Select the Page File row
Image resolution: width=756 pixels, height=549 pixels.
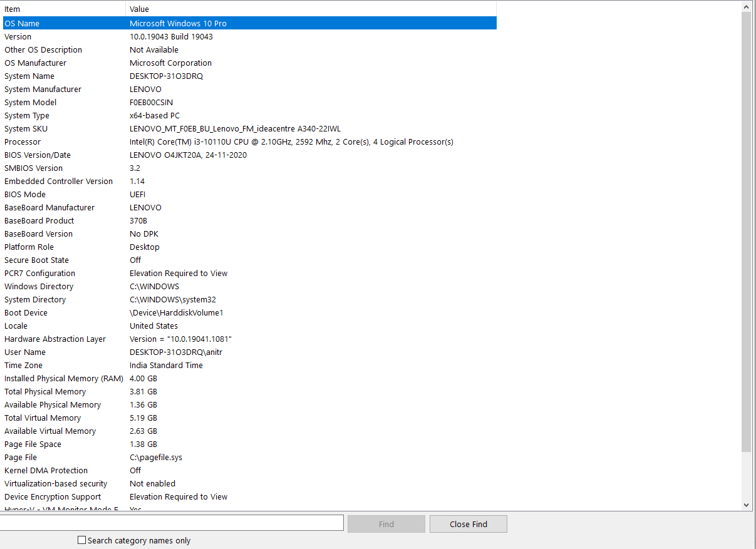tap(249, 457)
